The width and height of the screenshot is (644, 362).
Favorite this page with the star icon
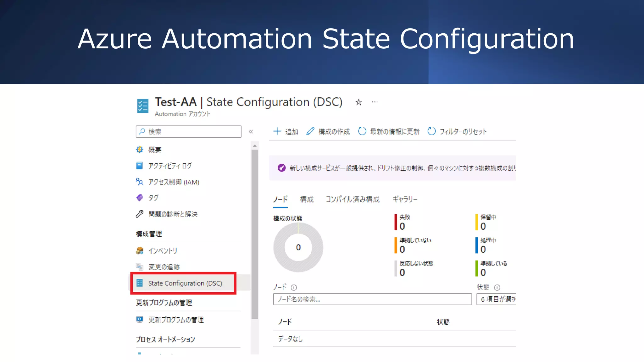tap(358, 102)
